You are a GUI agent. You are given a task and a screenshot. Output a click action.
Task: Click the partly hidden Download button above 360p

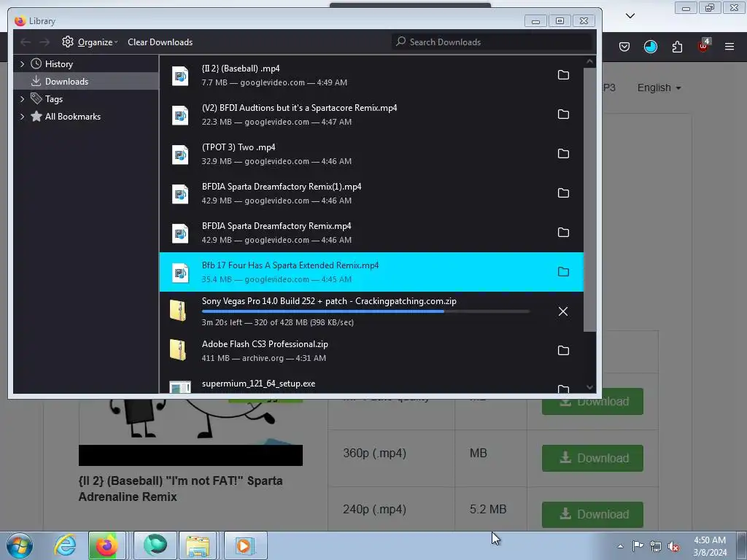tap(592, 406)
